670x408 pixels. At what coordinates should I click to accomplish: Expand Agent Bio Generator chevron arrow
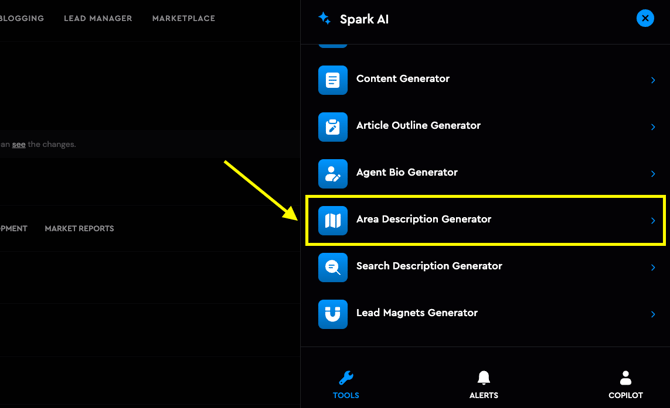(653, 174)
